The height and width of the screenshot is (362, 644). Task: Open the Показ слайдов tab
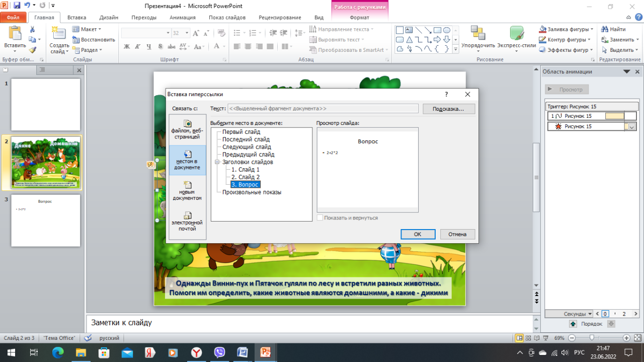click(227, 17)
